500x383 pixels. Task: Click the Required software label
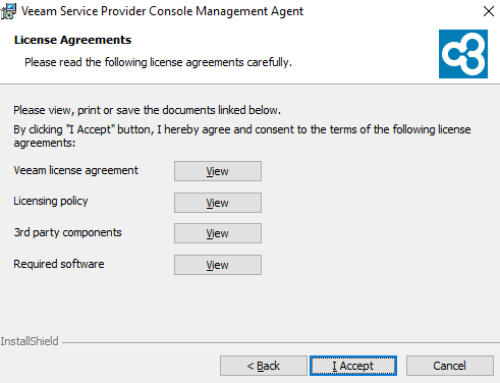[x=59, y=264]
